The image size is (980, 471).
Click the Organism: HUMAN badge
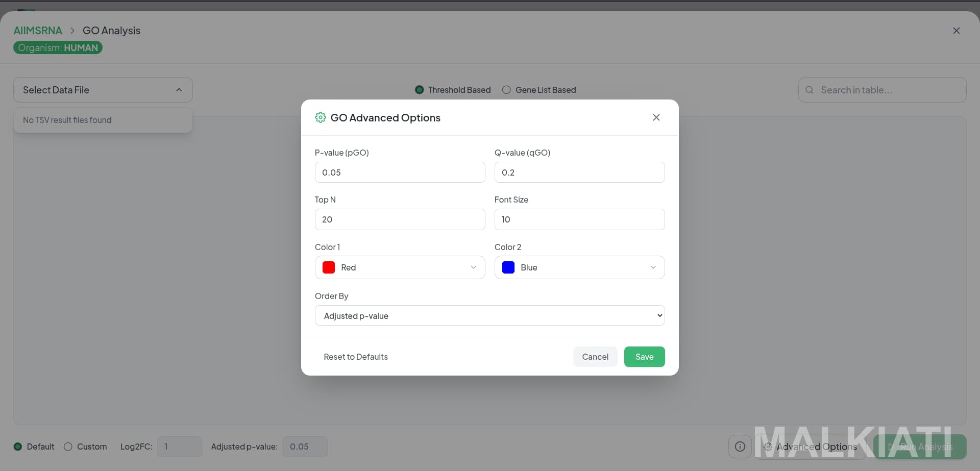pos(58,47)
